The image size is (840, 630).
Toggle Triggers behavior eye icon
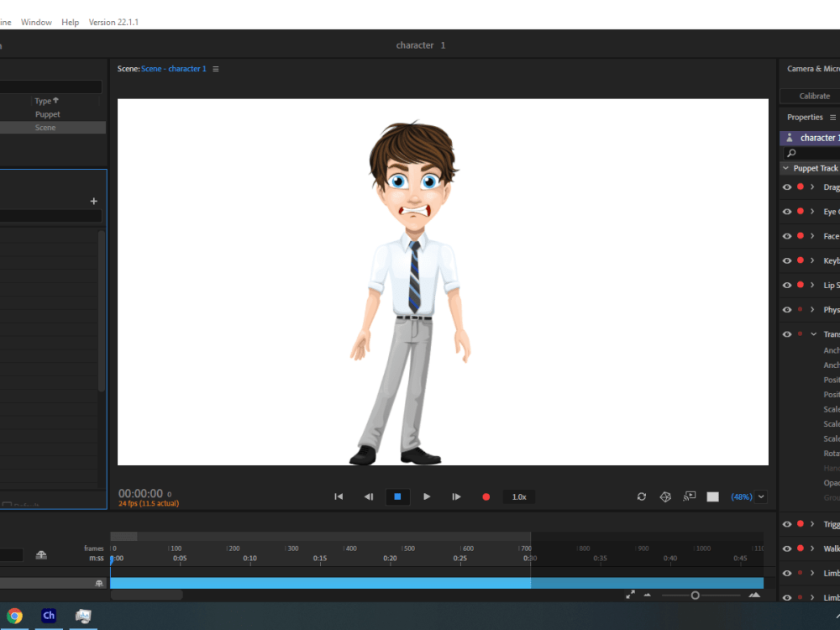click(787, 524)
